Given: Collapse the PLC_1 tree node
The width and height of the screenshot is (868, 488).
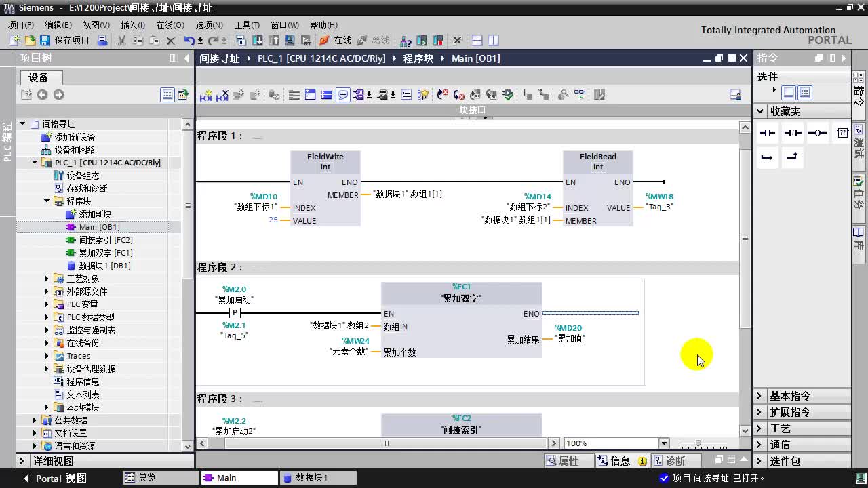Looking at the screenshot, I should (35, 163).
